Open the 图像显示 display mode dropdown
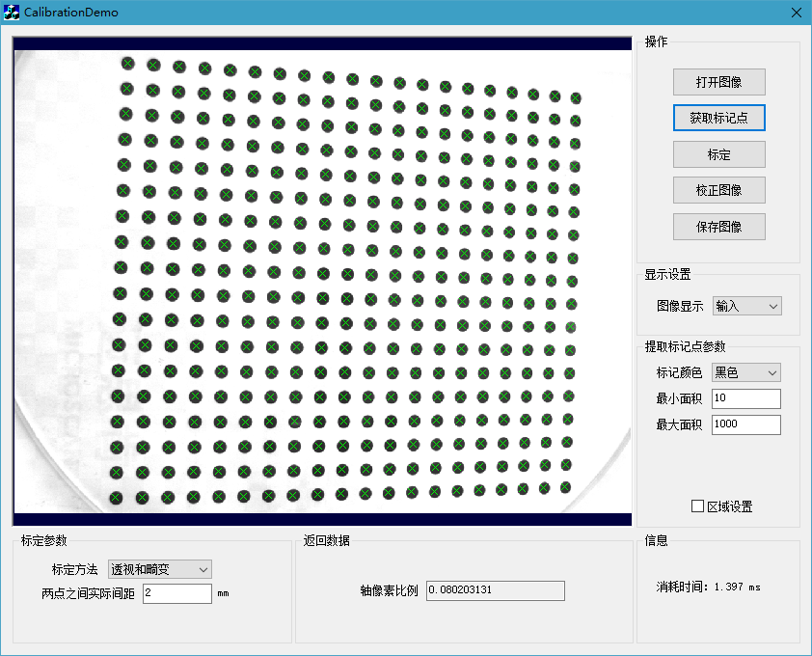Image resolution: width=812 pixels, height=656 pixels. coord(746,305)
